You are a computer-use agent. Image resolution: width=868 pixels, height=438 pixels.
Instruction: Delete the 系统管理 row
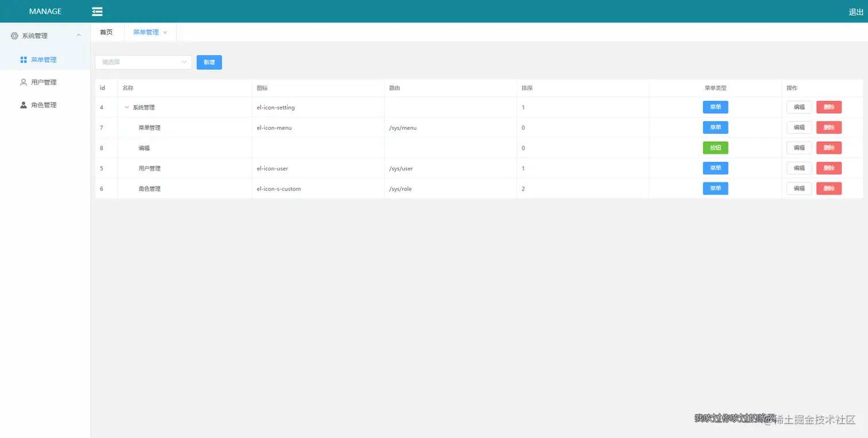click(829, 107)
